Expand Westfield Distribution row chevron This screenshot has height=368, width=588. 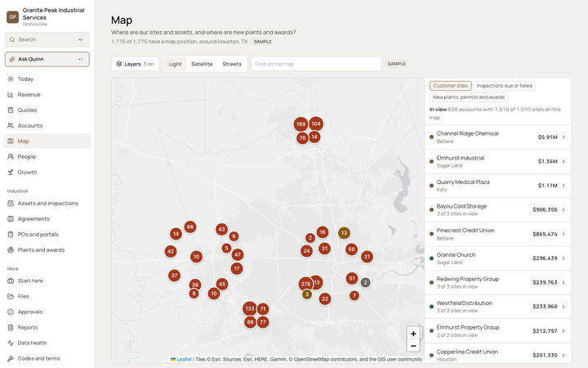pos(563,307)
